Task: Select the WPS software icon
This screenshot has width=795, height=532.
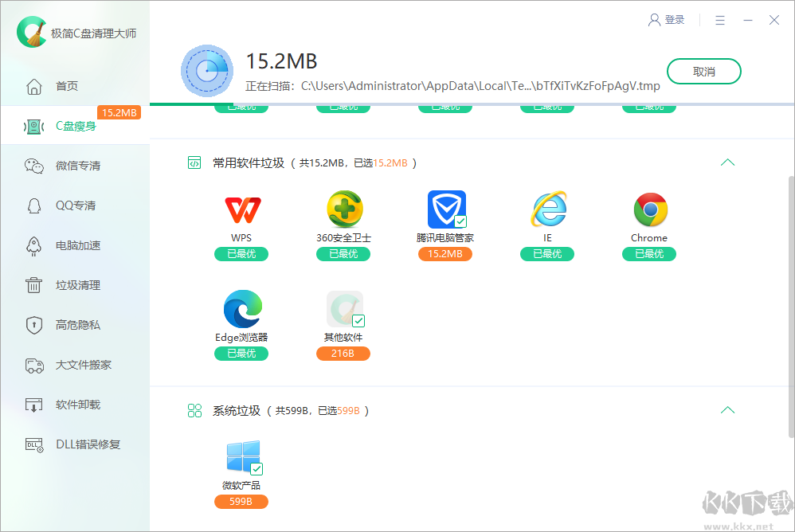Action: coord(241,209)
